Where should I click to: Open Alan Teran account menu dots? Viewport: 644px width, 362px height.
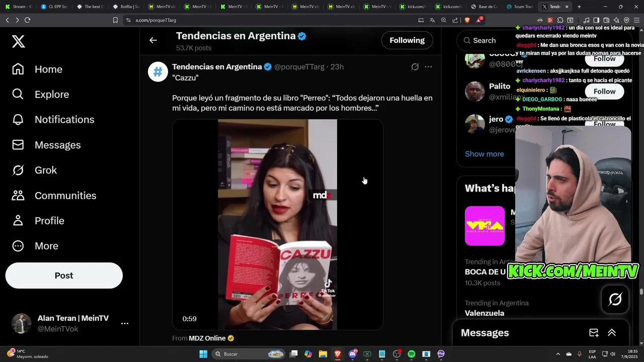125,324
